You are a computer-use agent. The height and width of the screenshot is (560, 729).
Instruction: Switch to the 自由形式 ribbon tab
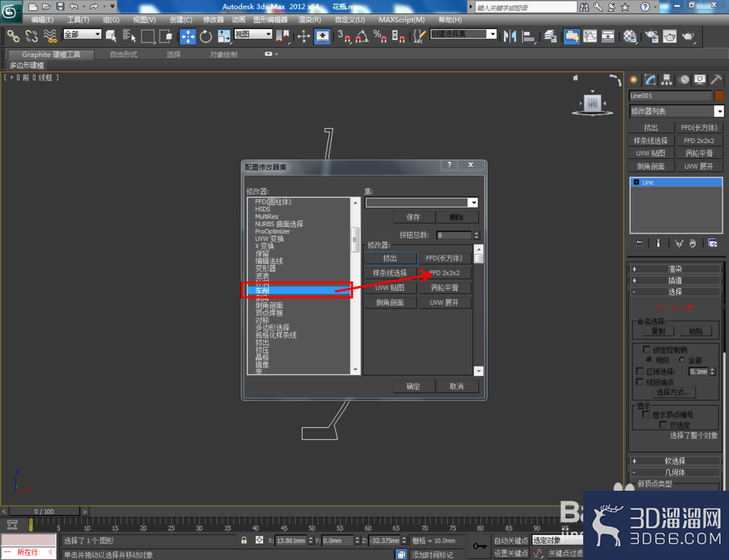point(123,55)
